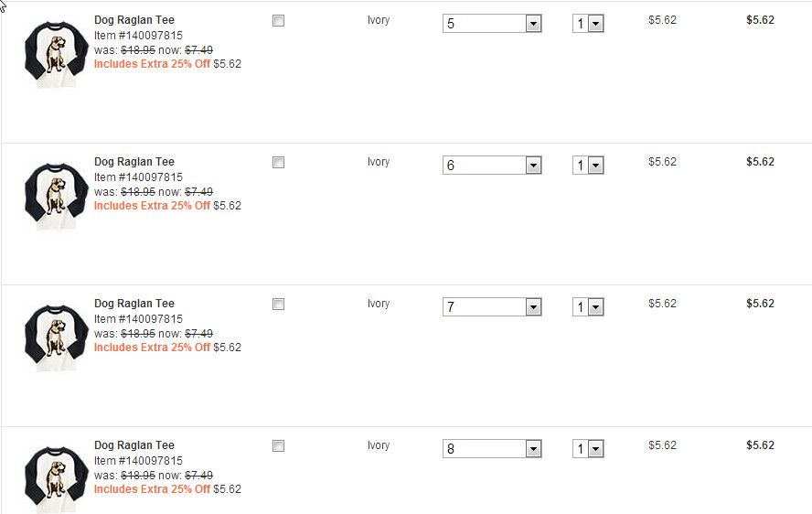Change quantity for the size 6 tee

click(588, 166)
